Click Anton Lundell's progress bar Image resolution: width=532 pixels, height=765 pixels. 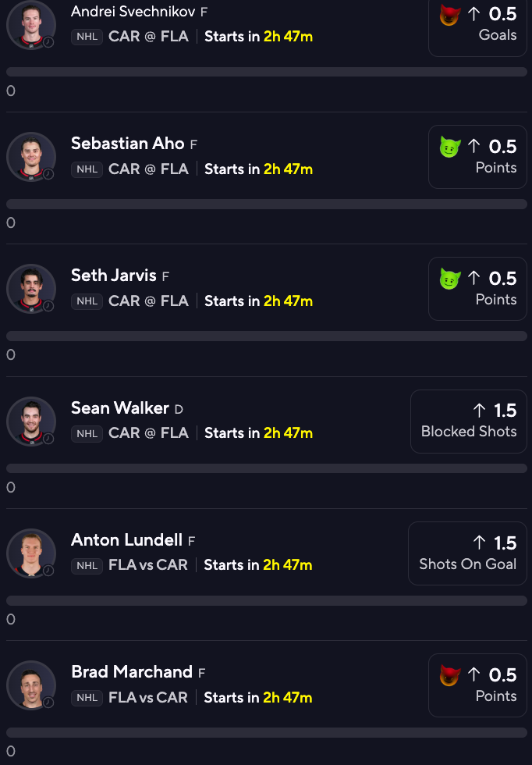267,600
